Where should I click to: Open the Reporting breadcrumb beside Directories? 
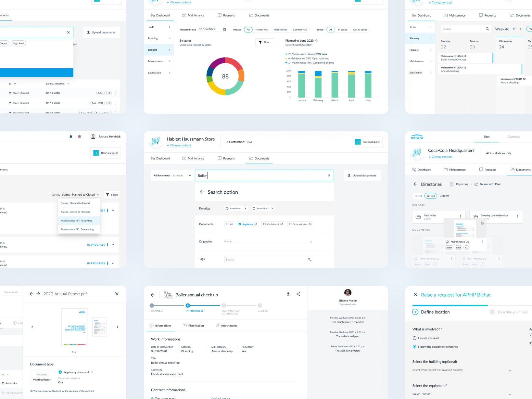(460, 184)
